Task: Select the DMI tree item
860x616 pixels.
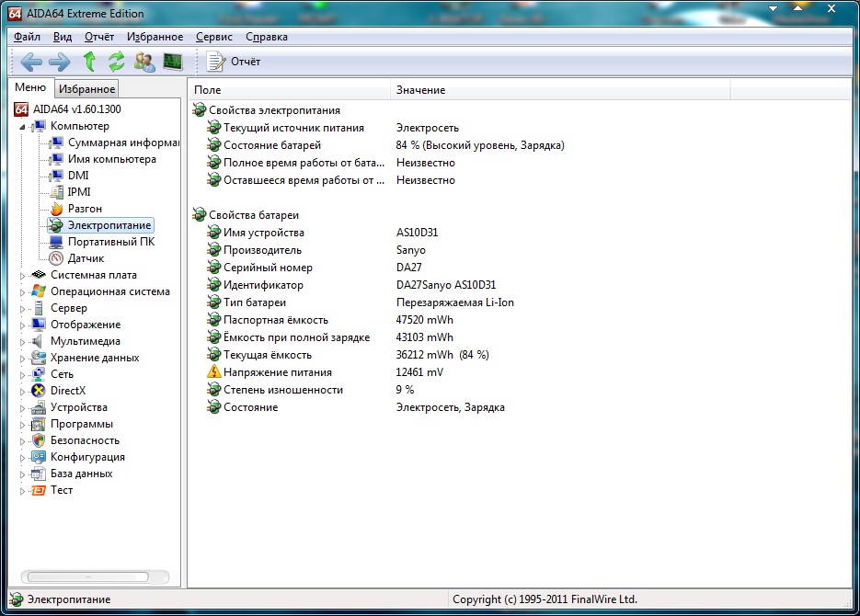Action: tap(78, 176)
